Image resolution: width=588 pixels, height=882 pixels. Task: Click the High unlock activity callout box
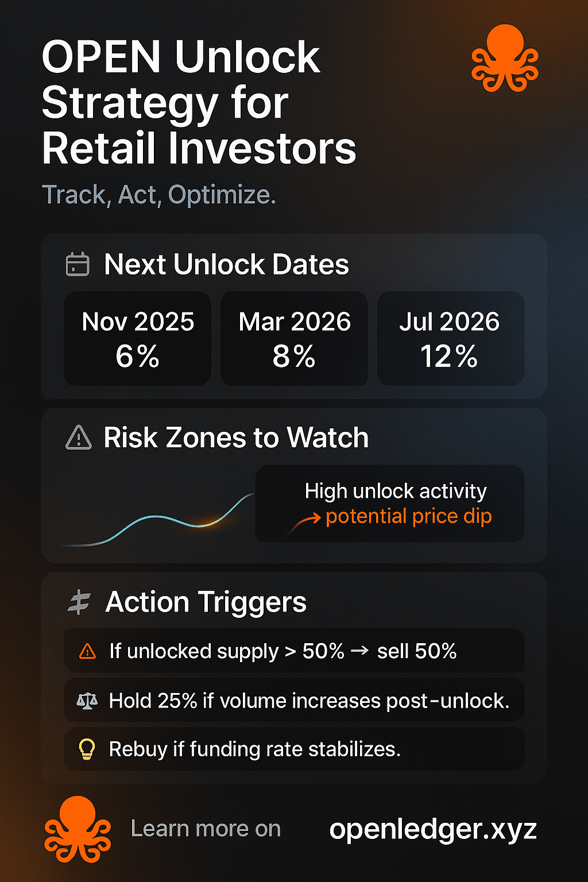point(390,504)
